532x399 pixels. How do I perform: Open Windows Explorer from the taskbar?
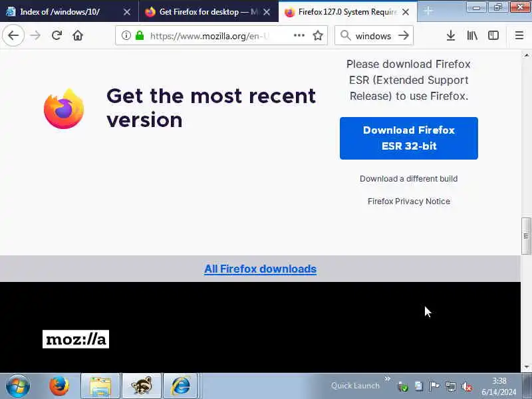(x=100, y=386)
